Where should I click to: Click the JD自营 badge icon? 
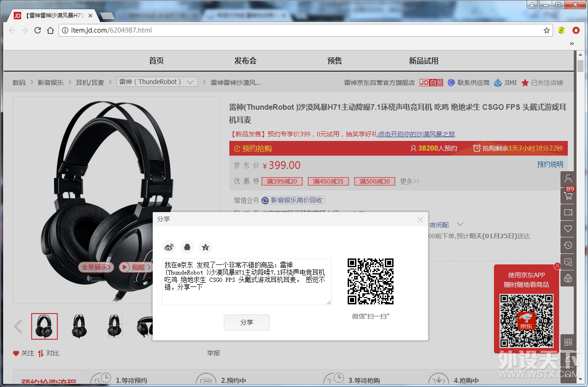tap(432, 83)
